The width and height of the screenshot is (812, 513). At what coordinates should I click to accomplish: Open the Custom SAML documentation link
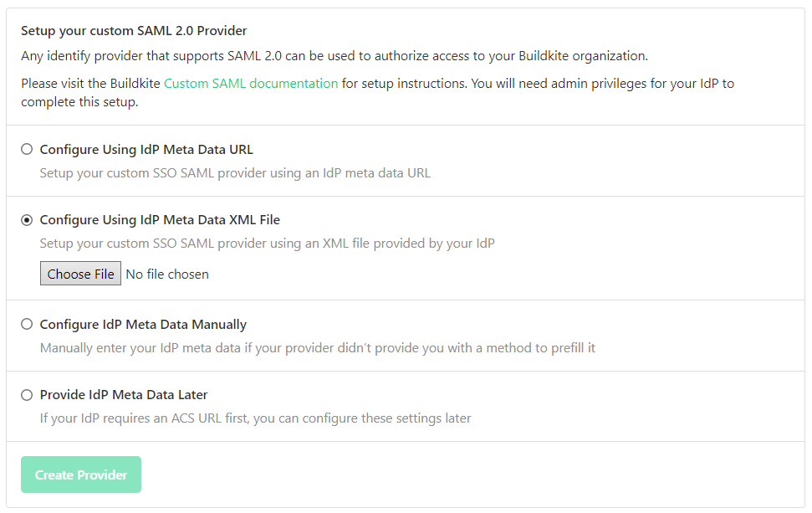point(251,84)
